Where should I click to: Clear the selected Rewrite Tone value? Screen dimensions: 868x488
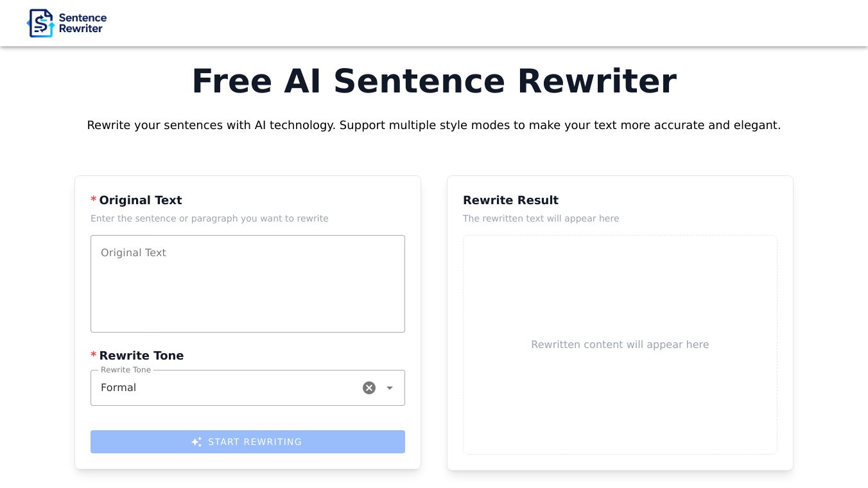(369, 388)
